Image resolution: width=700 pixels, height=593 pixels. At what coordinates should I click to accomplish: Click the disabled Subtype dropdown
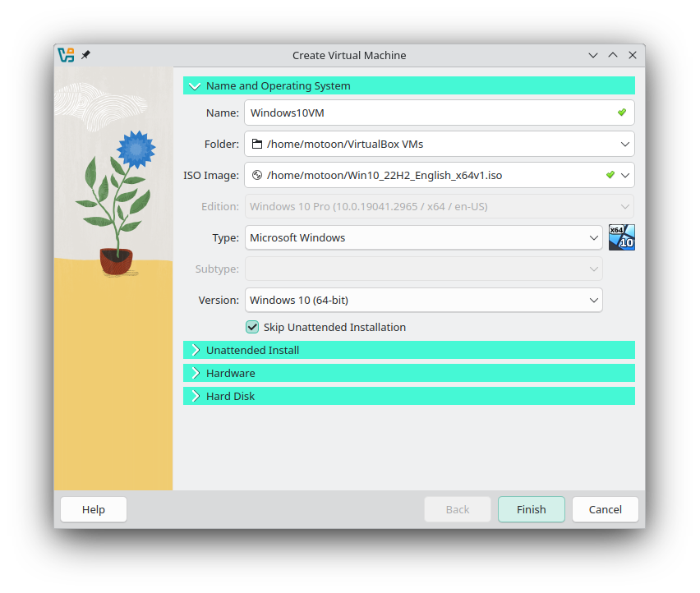point(424,269)
